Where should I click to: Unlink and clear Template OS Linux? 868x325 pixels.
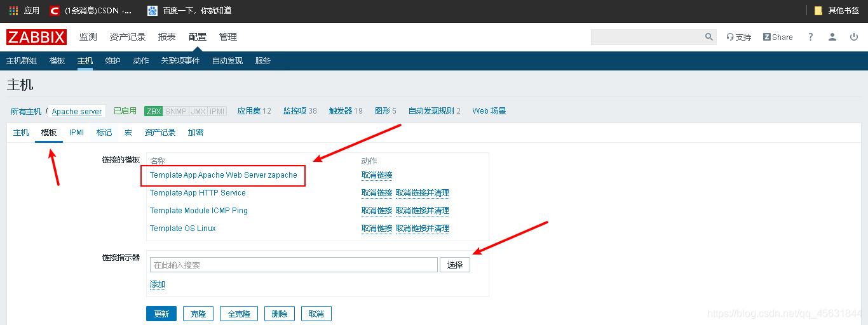(423, 229)
